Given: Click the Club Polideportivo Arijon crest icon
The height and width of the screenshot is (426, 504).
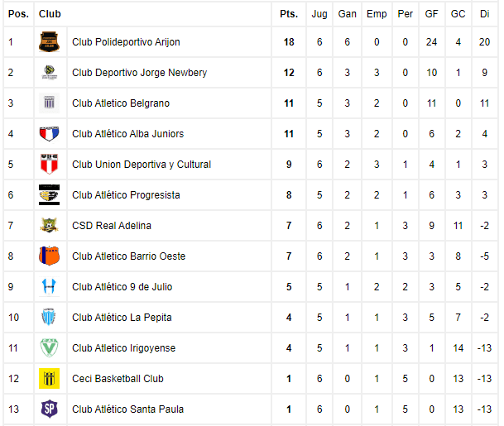Looking at the screenshot, I should (x=49, y=41).
